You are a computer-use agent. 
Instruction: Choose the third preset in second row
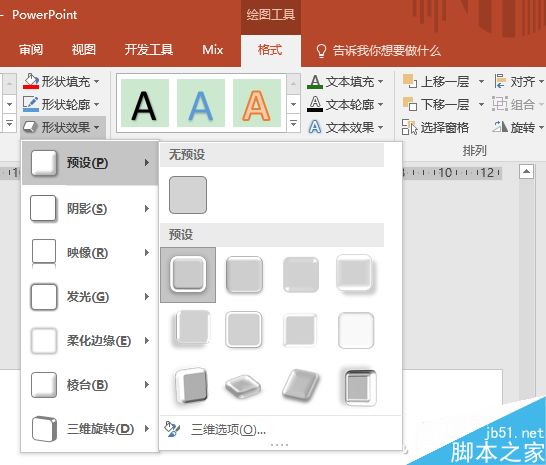tap(300, 330)
